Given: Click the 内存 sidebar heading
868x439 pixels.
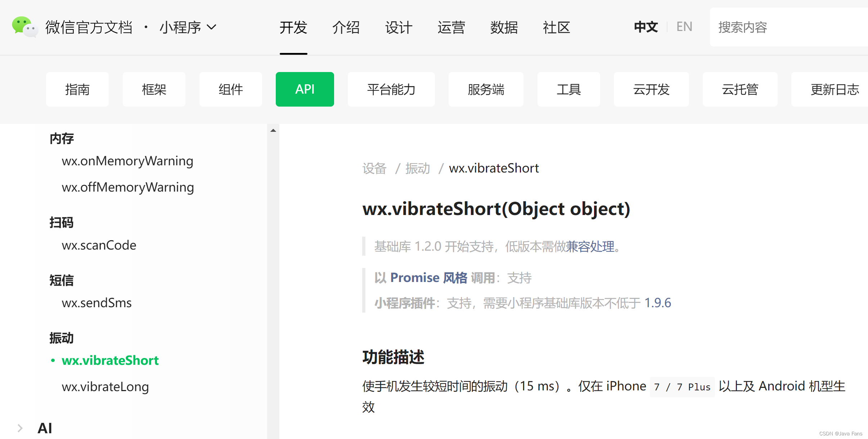Looking at the screenshot, I should pos(62,139).
